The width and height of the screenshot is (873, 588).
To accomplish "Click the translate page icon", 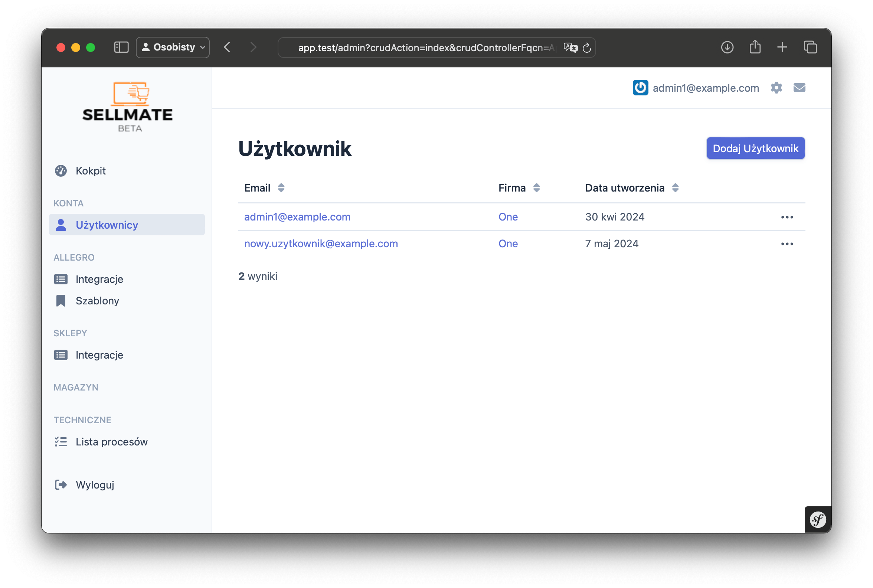I will point(570,48).
